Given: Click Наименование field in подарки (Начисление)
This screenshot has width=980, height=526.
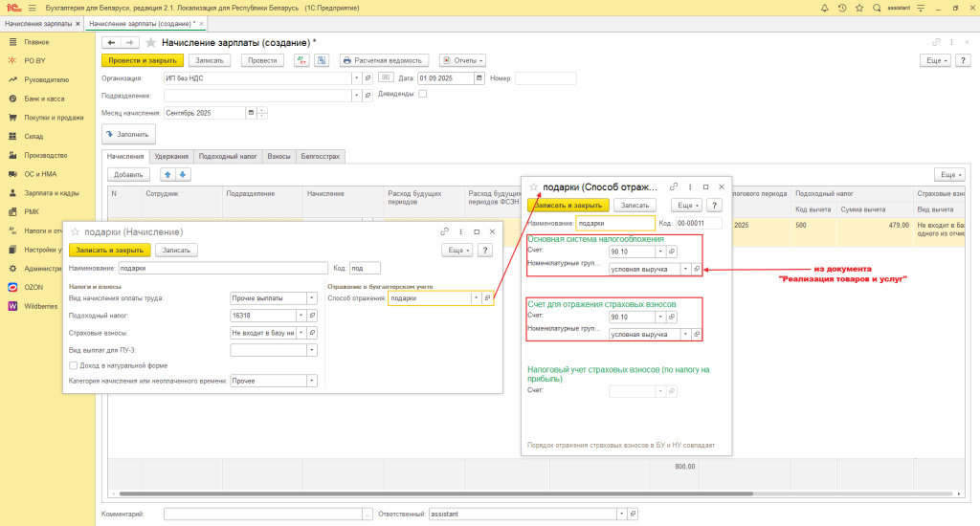Looking at the screenshot, I should 223,268.
